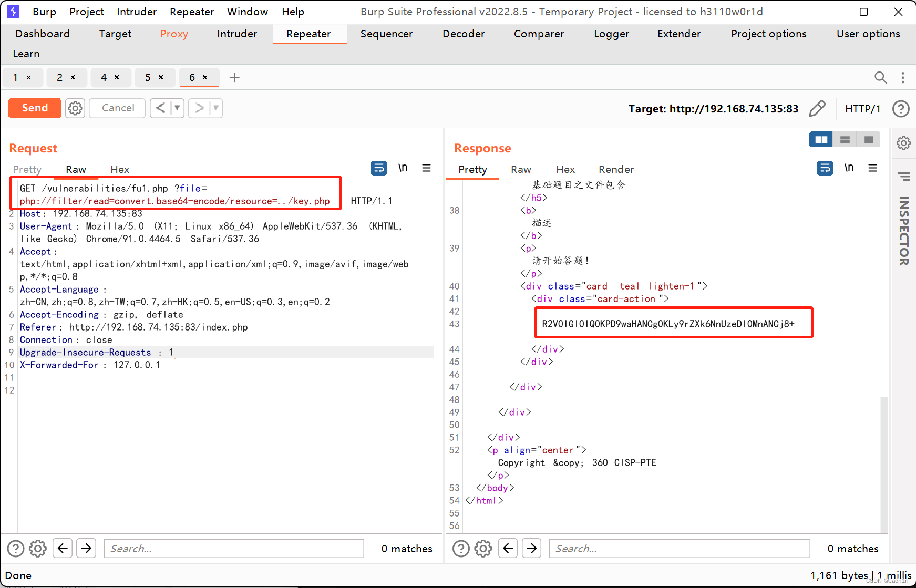Jump to next request search match
The image size is (916, 588).
[86, 549]
